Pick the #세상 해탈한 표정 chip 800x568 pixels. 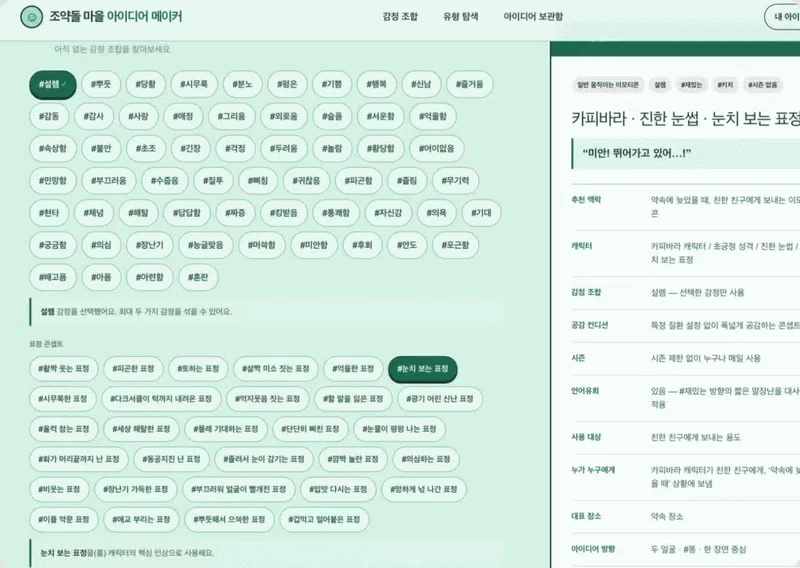(x=141, y=429)
